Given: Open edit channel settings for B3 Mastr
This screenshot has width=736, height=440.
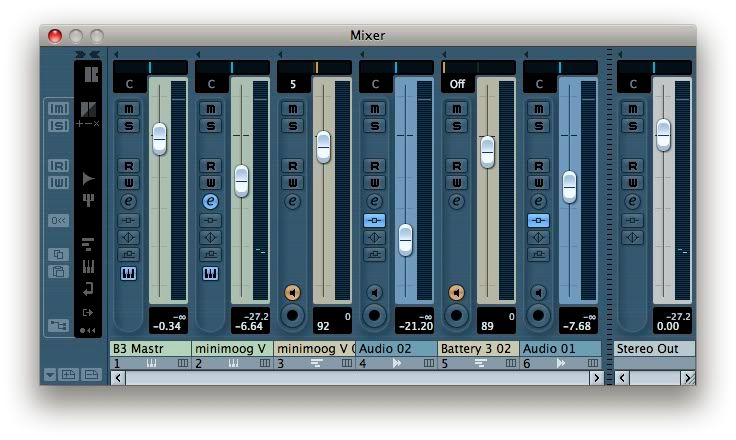Looking at the screenshot, I should pos(129,201).
